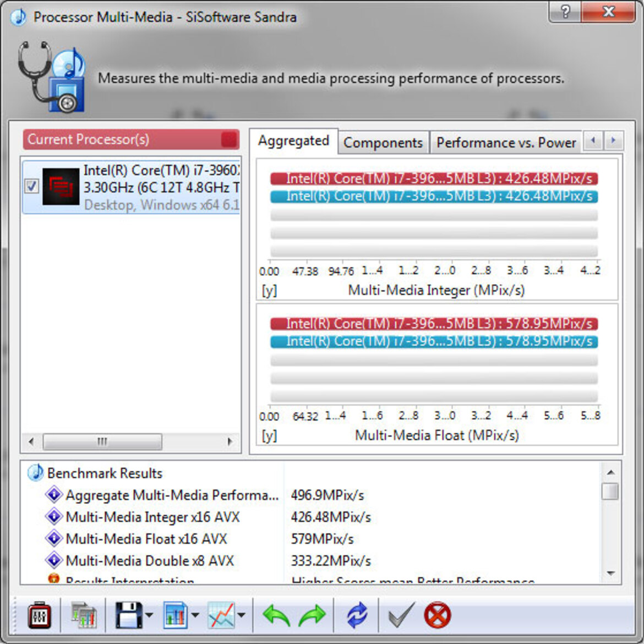Click the bar chart toolbar icon
Image resolution: width=644 pixels, height=644 pixels.
tap(176, 615)
